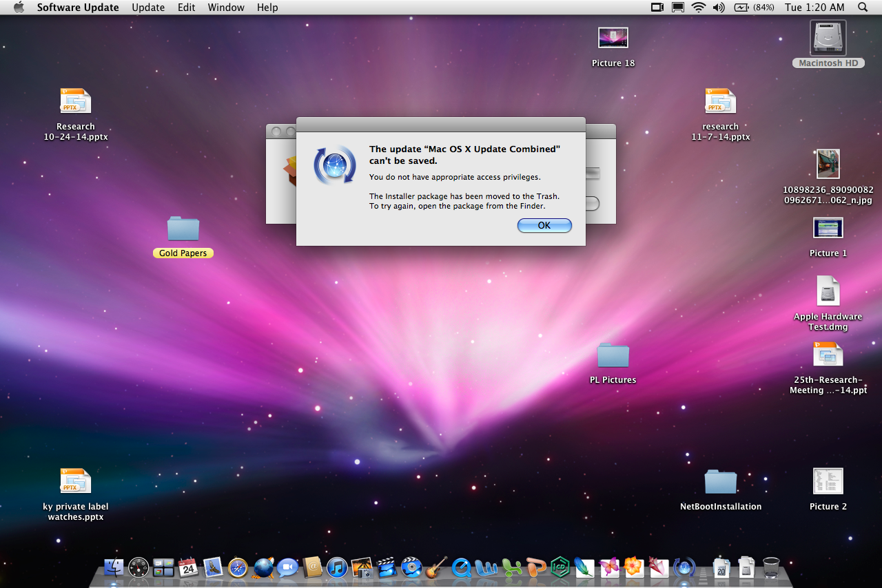Click the battery status icon
Viewport: 882px width, 588px height.
click(x=741, y=8)
